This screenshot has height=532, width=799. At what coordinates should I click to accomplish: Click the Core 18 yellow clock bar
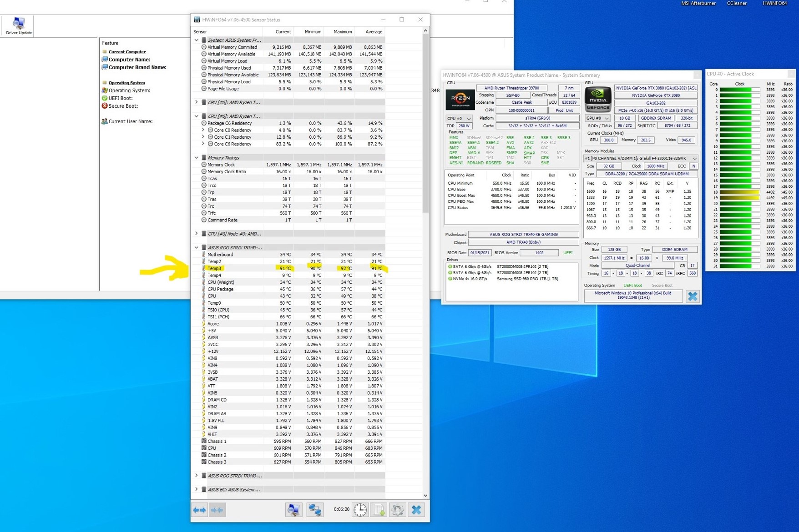click(x=739, y=192)
